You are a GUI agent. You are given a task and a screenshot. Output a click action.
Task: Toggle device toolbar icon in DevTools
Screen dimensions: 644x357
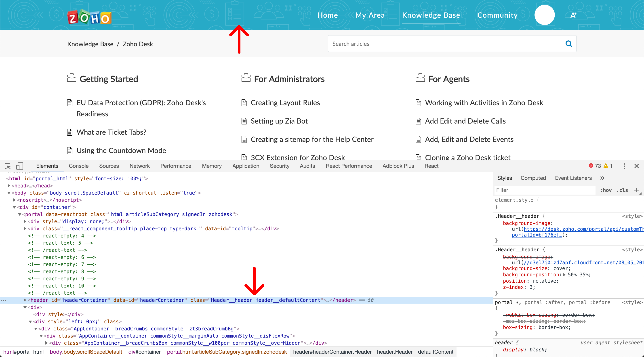point(19,166)
